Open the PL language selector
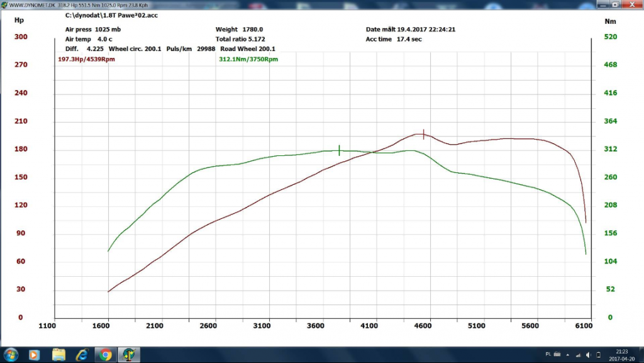The width and height of the screenshot is (644, 363). 548,354
